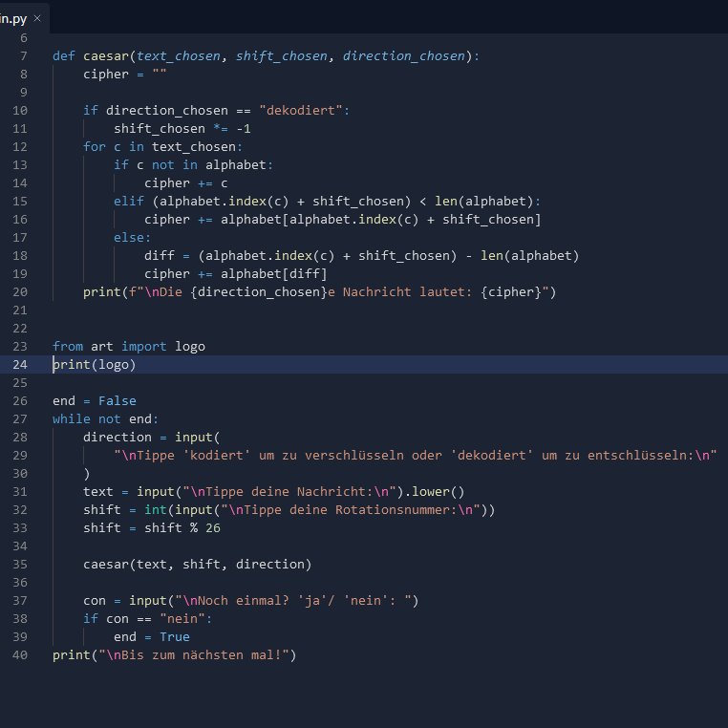Click 'cipher = ""' on line 8
The image size is (728, 728).
coord(125,75)
